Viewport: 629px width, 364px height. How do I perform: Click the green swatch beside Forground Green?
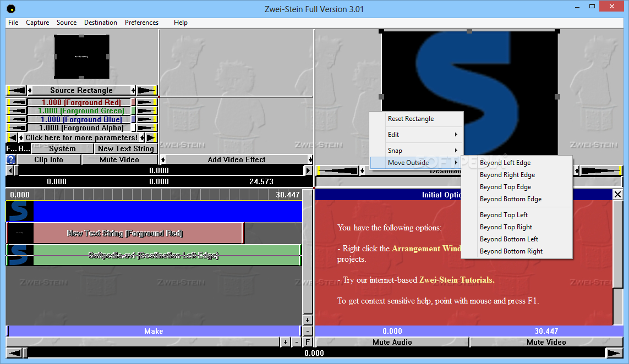pos(134,111)
